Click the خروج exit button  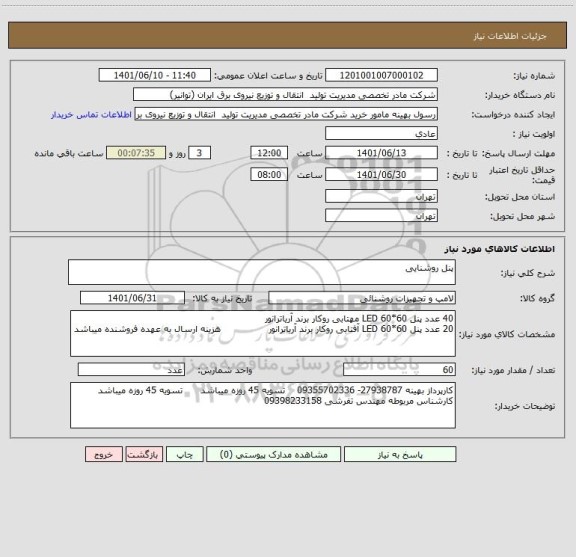coord(104,454)
